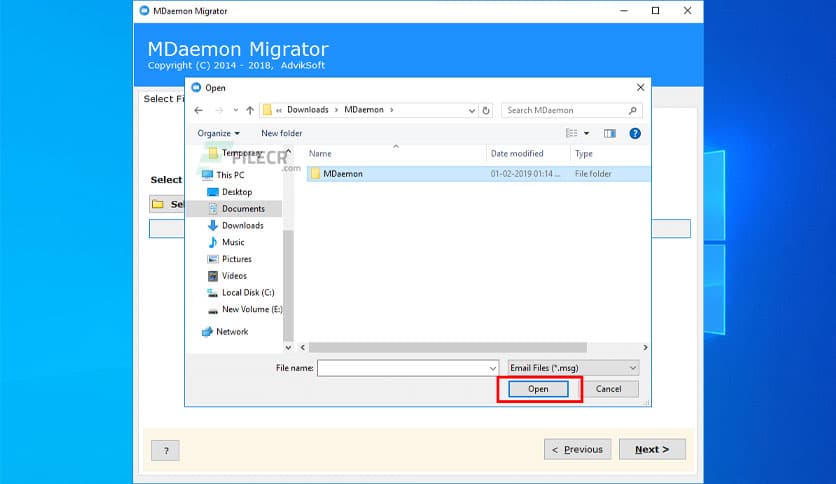Open the Organize menu
The image size is (836, 484).
click(x=218, y=133)
